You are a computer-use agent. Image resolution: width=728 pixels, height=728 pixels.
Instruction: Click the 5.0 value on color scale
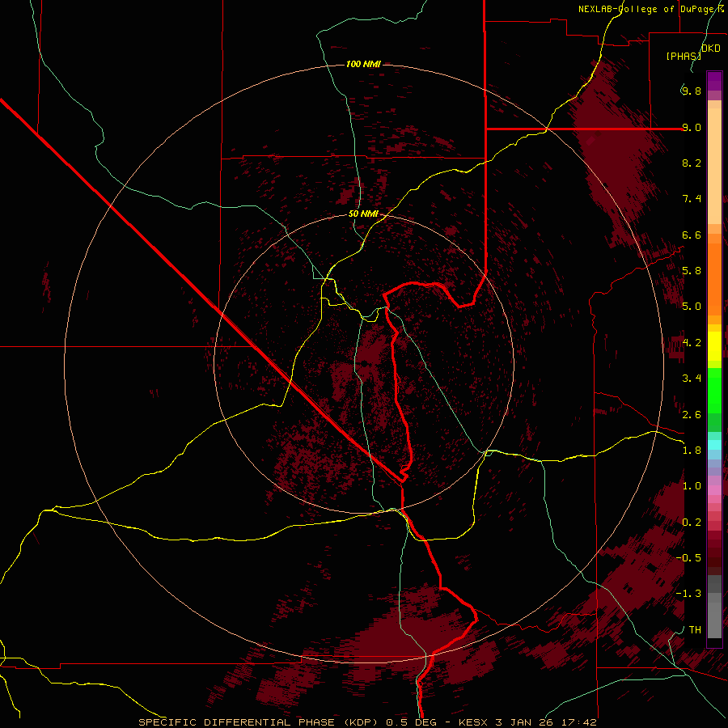692,307
